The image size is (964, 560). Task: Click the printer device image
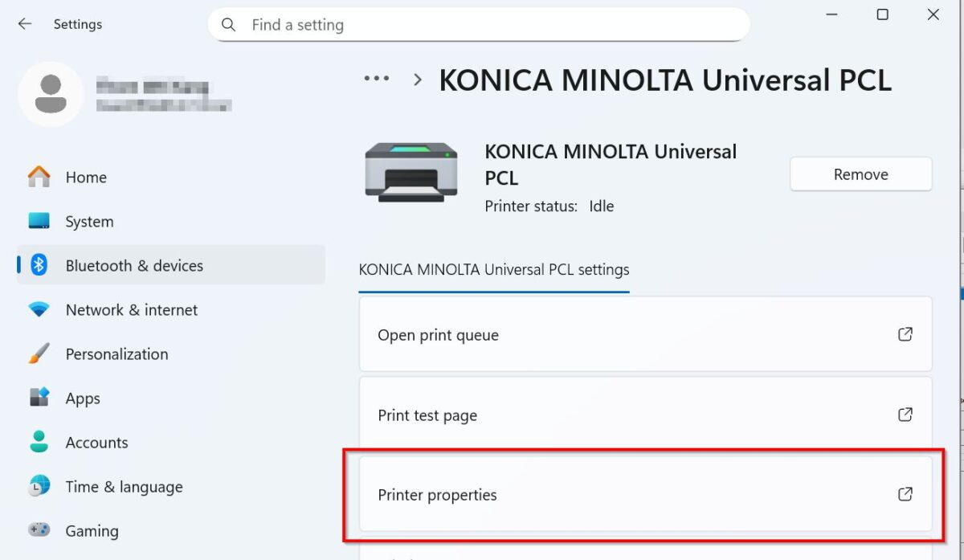tap(411, 171)
